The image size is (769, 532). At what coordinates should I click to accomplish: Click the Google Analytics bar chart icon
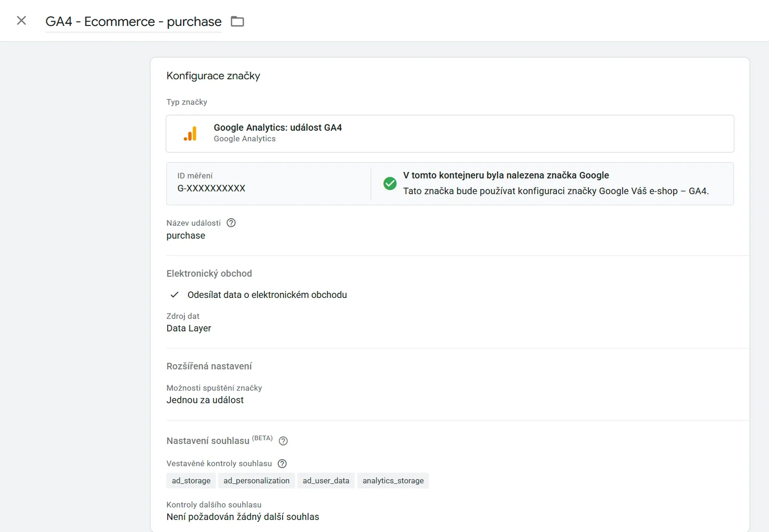pos(190,134)
